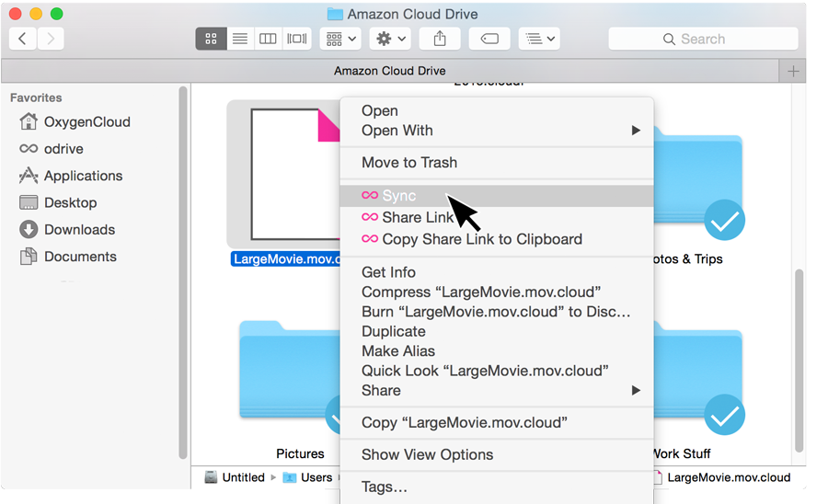
Task: Choose Compress "LargeMovie.mov.cloud"
Action: tap(497, 292)
